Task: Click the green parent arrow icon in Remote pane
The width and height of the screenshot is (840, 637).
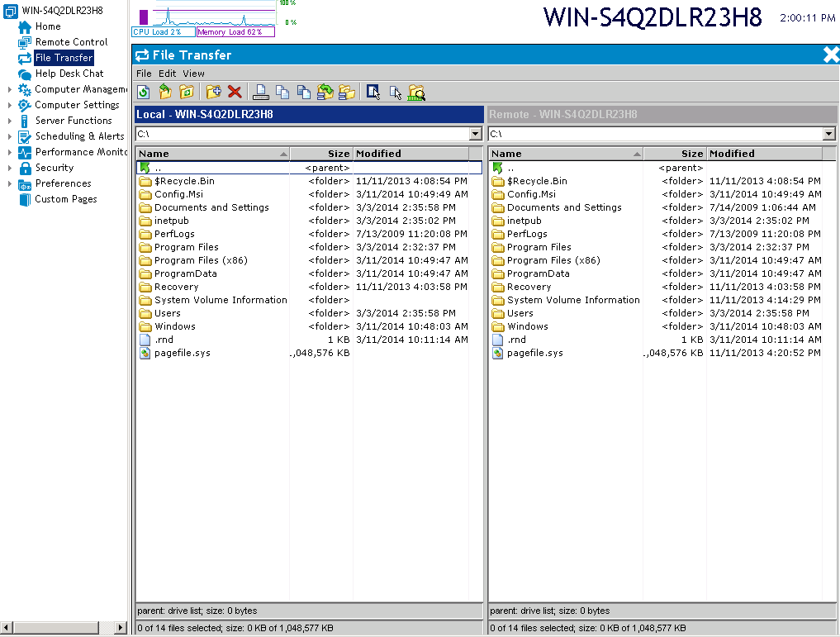Action: click(498, 168)
